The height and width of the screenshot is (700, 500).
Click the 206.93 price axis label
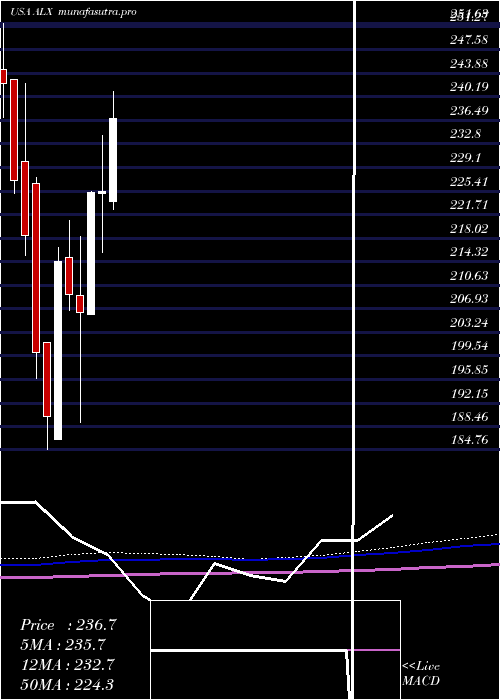[x=469, y=299]
